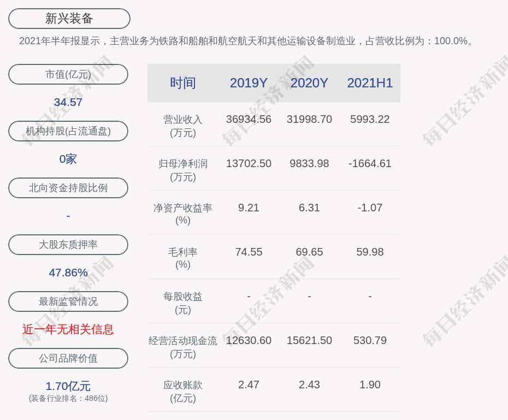Select the 2021H1 column header
This screenshot has height=420, width=508.
(x=370, y=83)
